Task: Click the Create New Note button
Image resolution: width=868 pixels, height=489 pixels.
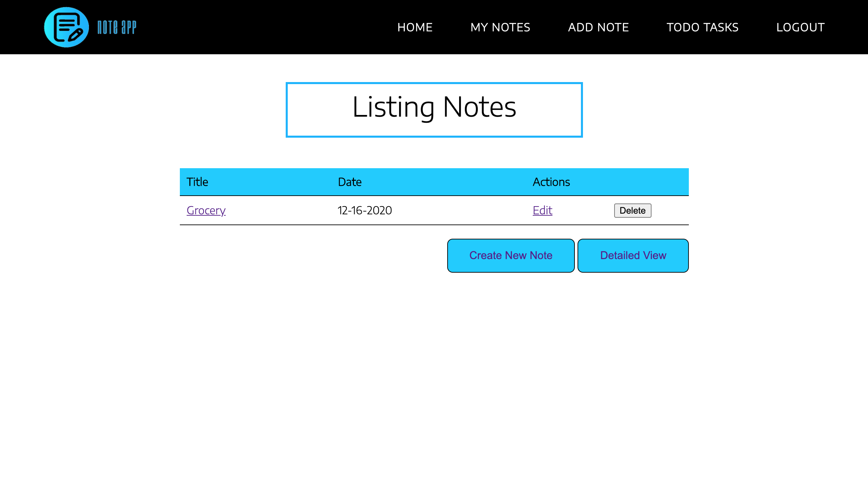Action: (x=511, y=255)
